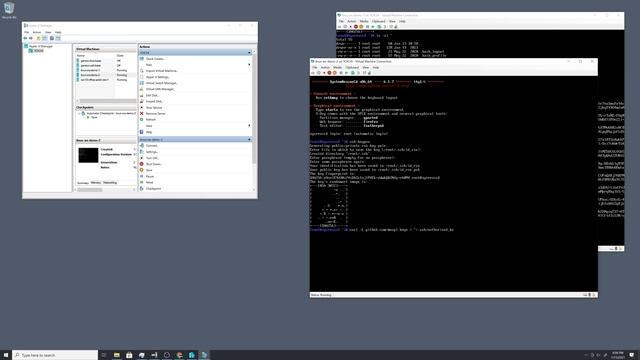Image resolution: width=640 pixels, height=360 pixels.
Task: Open View menu in Hyper-V Manager
Action: [48, 32]
